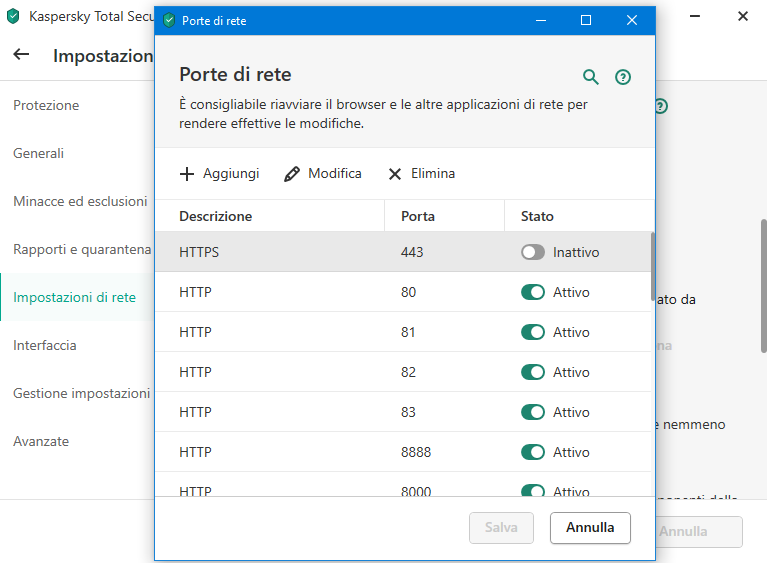The width and height of the screenshot is (767, 563).
Task: Toggle off HTTP port 82
Action: (x=533, y=373)
